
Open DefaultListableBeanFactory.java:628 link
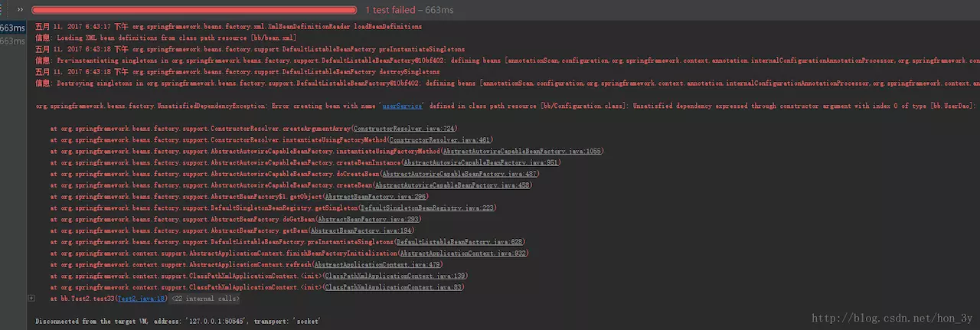click(459, 242)
